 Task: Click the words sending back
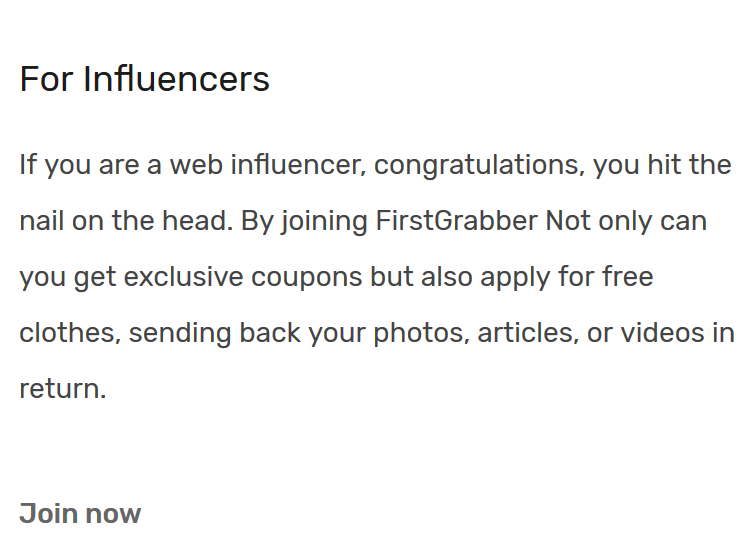[x=215, y=333]
